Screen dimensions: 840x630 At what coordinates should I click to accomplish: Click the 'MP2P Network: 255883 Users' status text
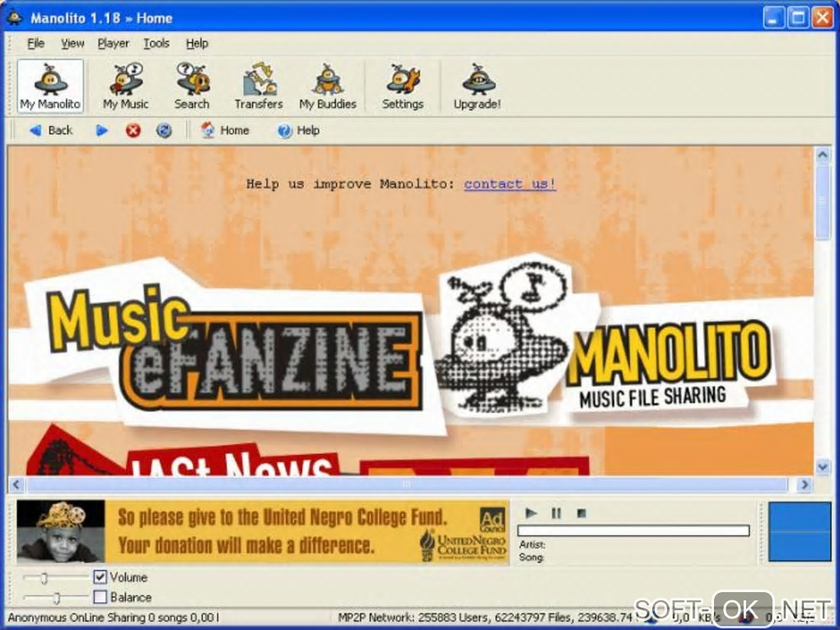point(485,618)
